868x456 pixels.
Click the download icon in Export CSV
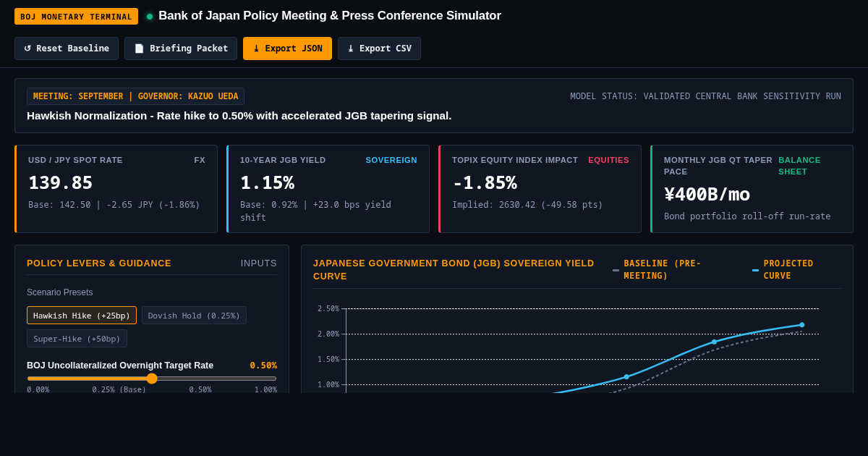point(351,48)
